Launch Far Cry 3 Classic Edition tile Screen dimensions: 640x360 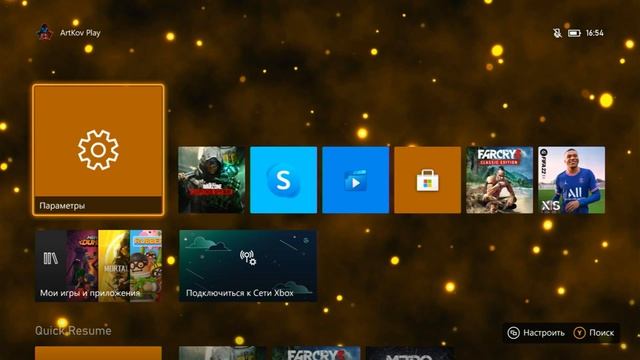pyautogui.click(x=500, y=180)
